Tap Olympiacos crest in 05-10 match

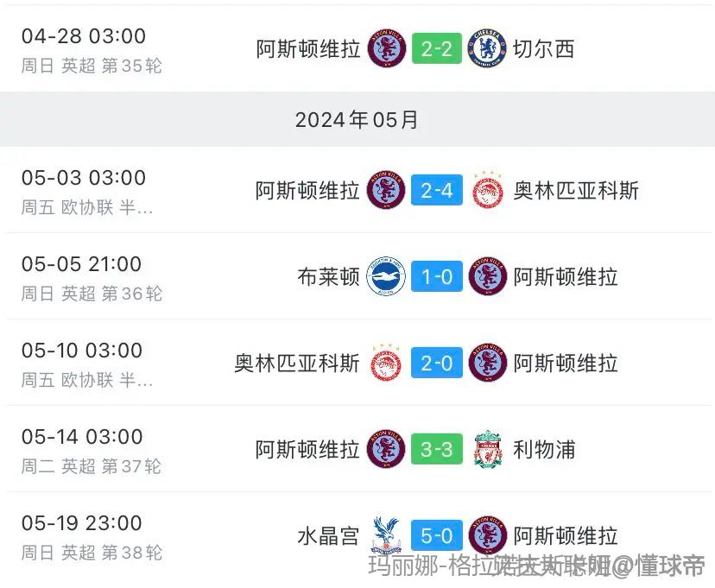pyautogui.click(x=386, y=363)
